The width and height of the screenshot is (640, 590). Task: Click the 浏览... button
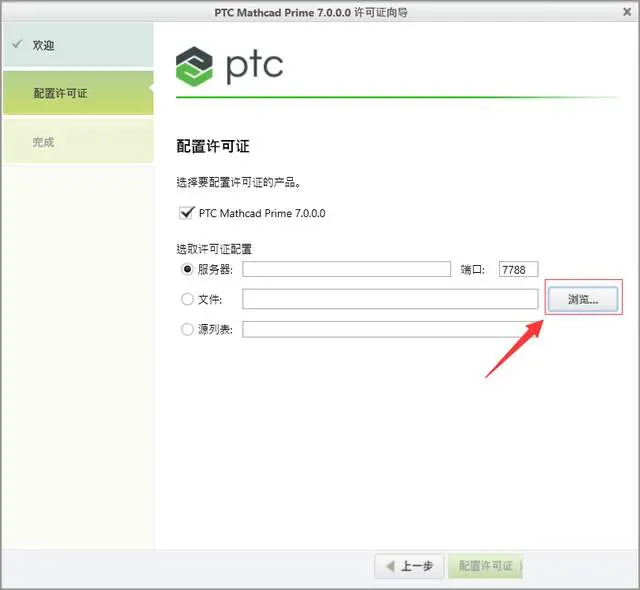click(x=583, y=299)
